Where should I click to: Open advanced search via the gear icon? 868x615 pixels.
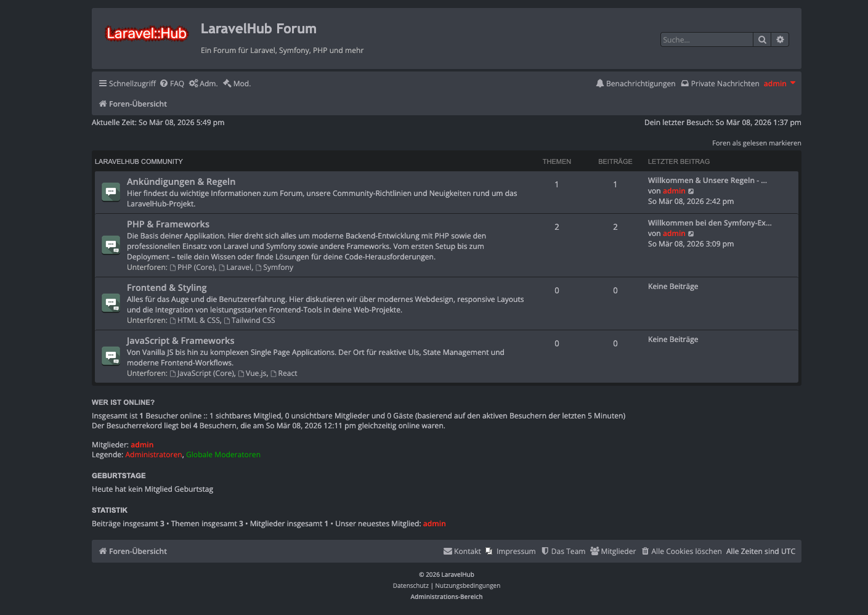pos(780,39)
